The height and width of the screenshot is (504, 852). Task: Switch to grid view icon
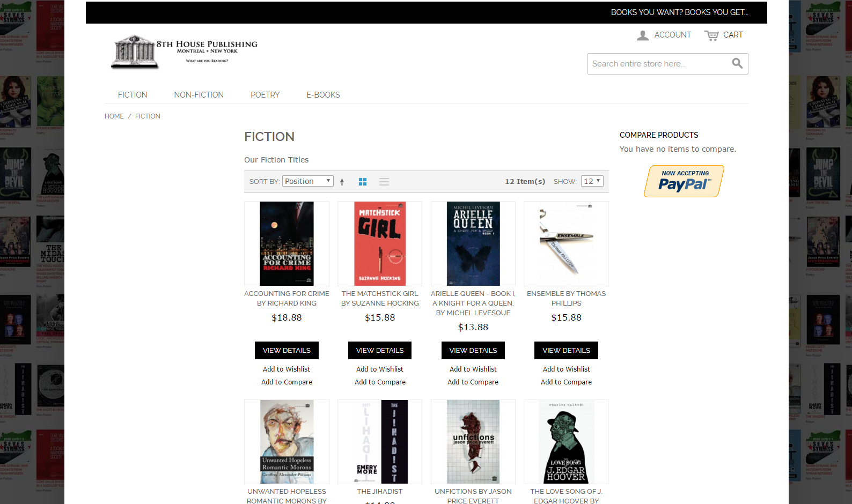click(363, 182)
